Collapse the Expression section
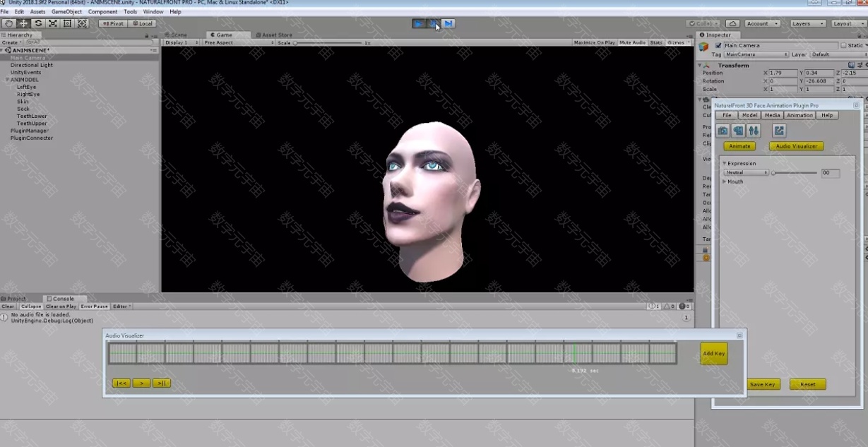868x447 pixels. click(725, 163)
